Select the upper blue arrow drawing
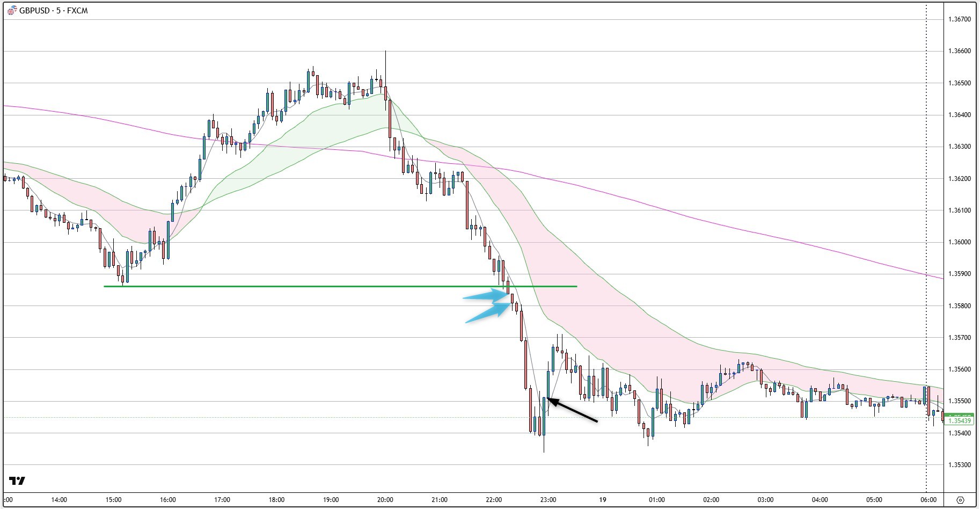This screenshot has height=509, width=980. tap(486, 295)
